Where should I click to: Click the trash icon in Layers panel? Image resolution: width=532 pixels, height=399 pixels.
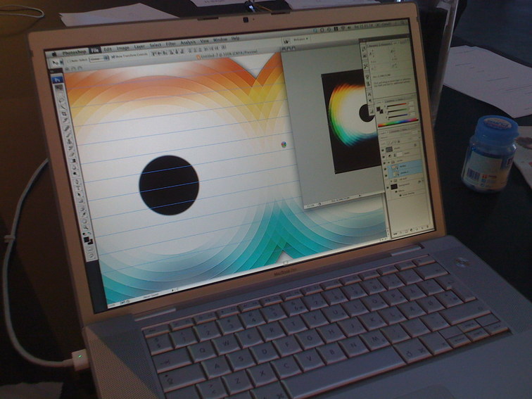tap(429, 228)
